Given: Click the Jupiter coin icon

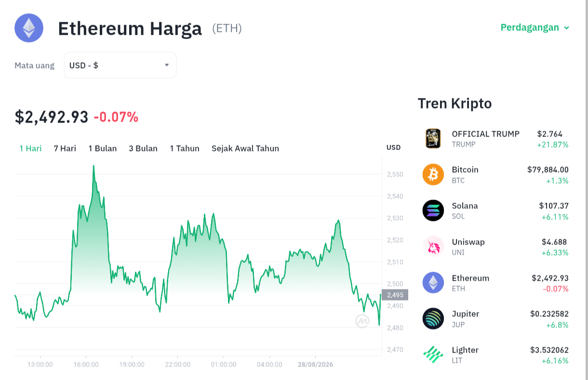Looking at the screenshot, I should [x=433, y=319].
